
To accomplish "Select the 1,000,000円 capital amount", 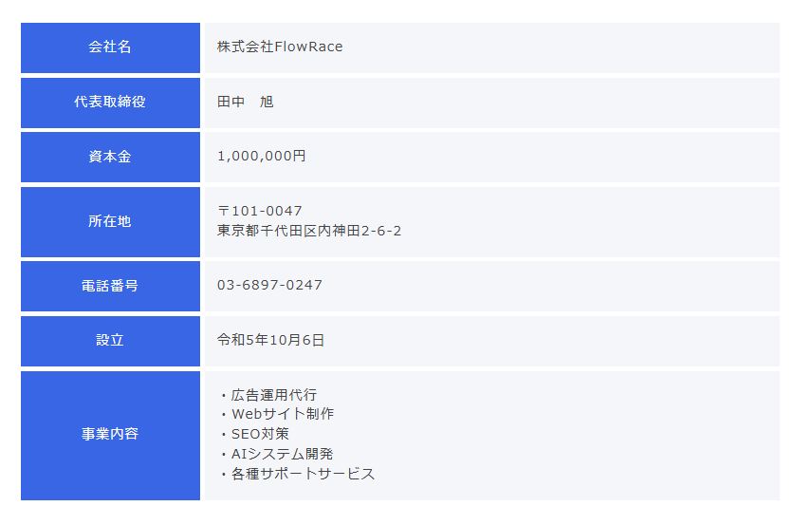I will (262, 157).
